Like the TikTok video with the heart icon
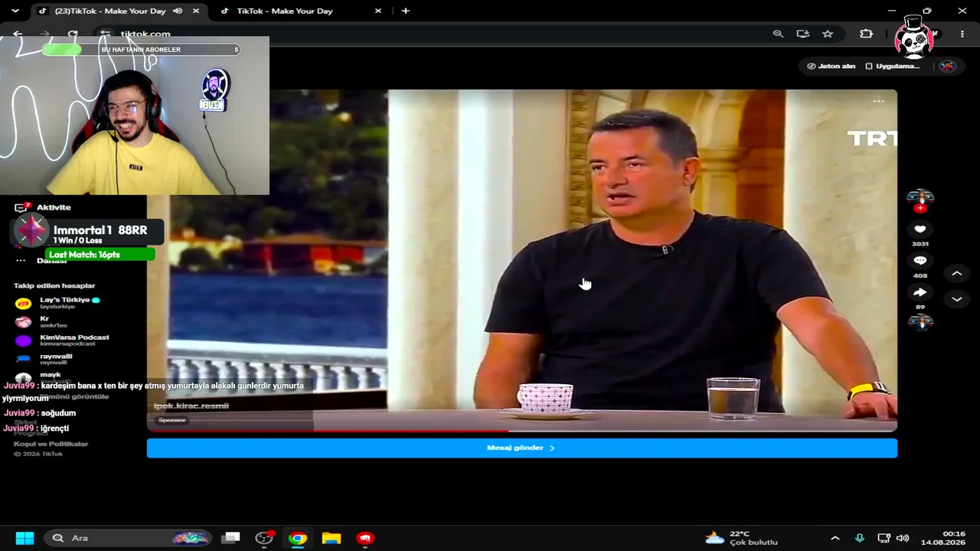 tap(920, 229)
